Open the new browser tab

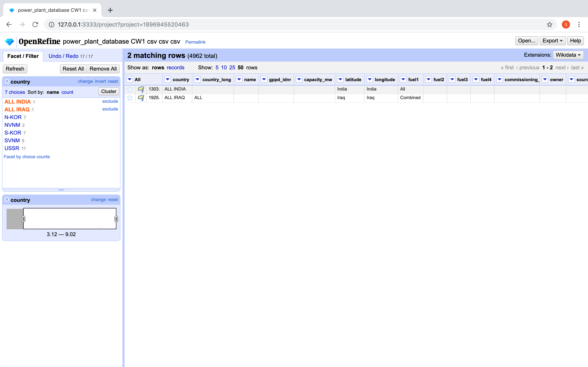[110, 10]
